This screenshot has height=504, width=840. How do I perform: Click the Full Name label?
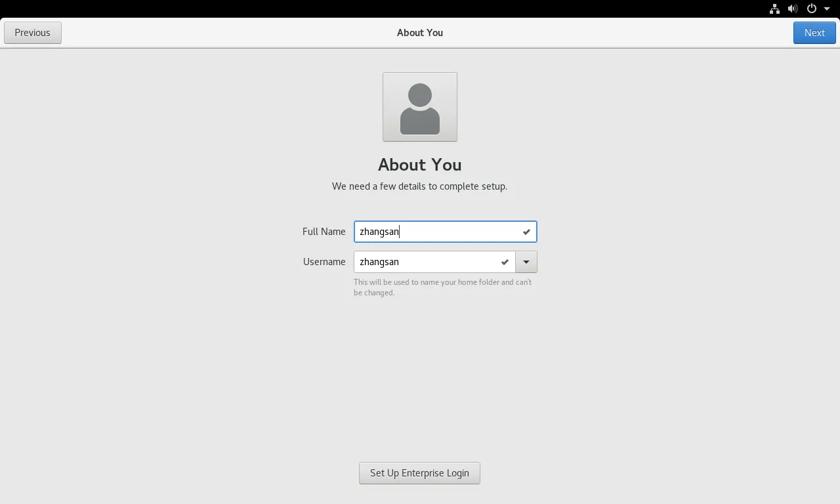coord(324,232)
